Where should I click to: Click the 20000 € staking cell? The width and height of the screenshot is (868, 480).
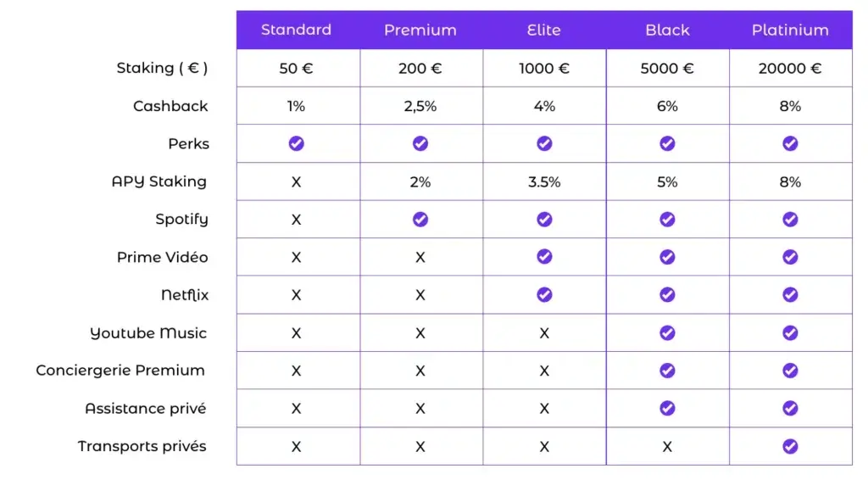click(790, 69)
